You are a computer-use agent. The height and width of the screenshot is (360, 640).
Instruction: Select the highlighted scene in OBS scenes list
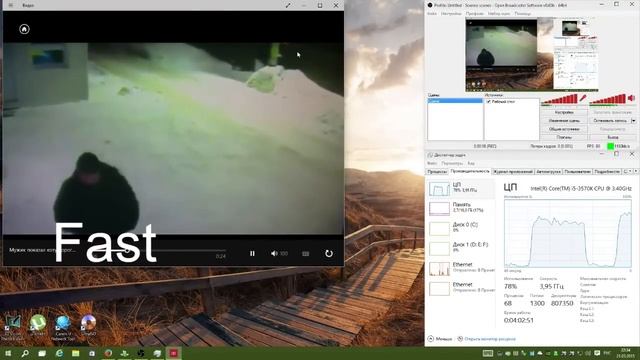tap(455, 101)
